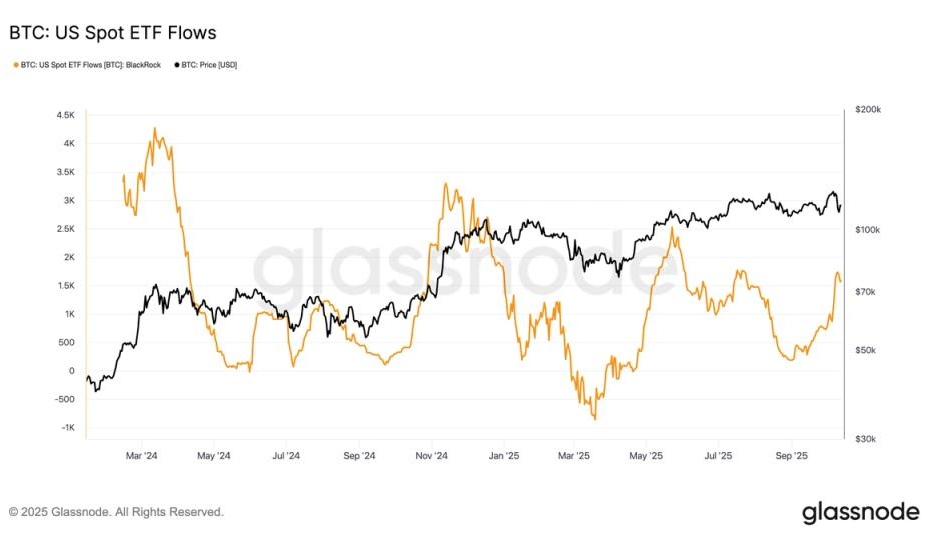This screenshot has width=930, height=540.
Task: Select the Jan '25 x-axis label
Action: pyautogui.click(x=503, y=456)
